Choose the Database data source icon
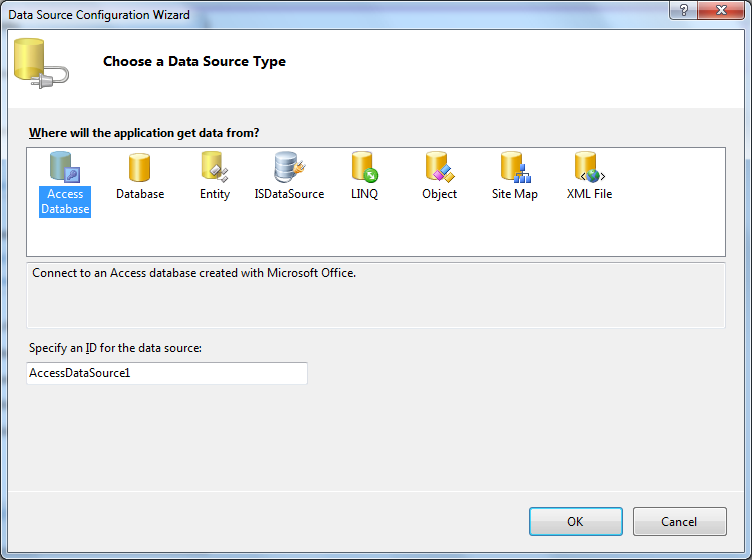The image size is (752, 560). pos(140,168)
